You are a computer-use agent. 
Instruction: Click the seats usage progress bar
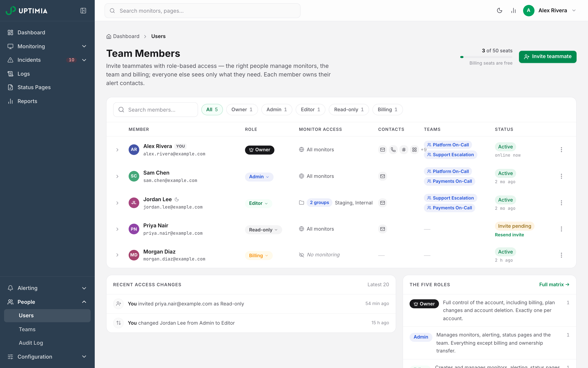coord(486,57)
